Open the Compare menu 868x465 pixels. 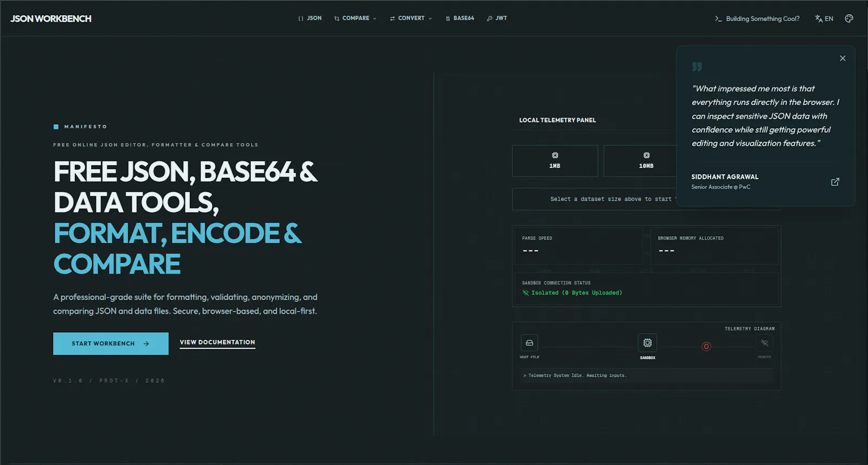pyautogui.click(x=355, y=18)
